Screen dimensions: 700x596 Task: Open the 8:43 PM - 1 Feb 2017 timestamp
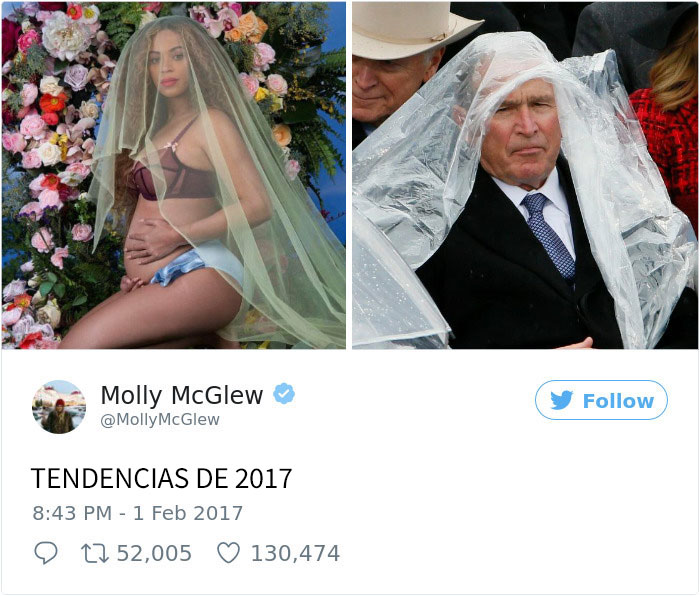pyautogui.click(x=138, y=513)
